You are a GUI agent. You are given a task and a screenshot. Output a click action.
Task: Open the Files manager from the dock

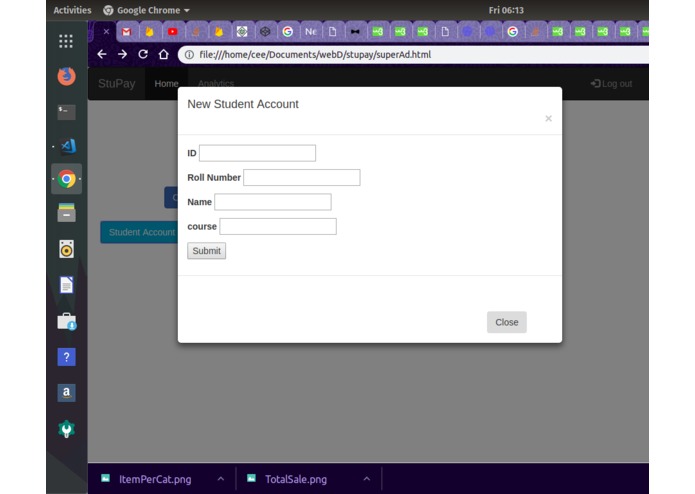coord(66,213)
